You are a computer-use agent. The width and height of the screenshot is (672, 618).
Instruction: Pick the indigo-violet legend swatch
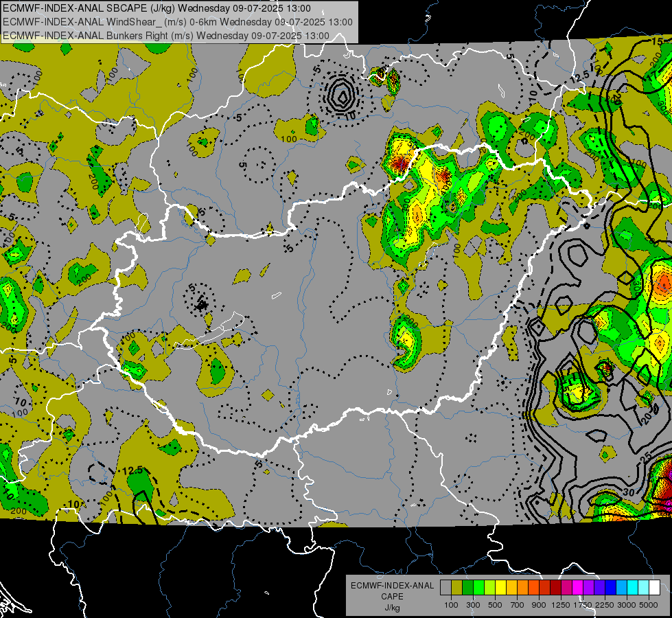599,588
